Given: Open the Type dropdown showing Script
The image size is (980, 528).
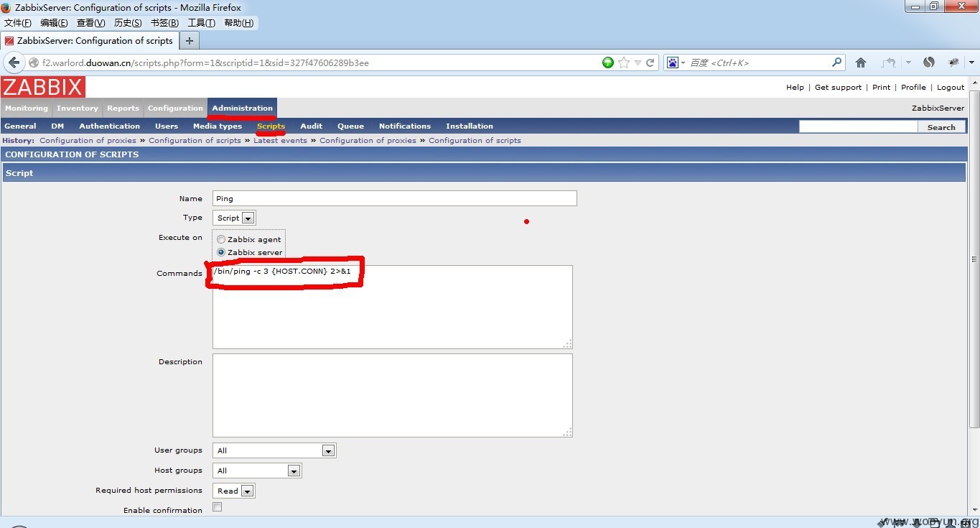Looking at the screenshot, I should tap(234, 218).
